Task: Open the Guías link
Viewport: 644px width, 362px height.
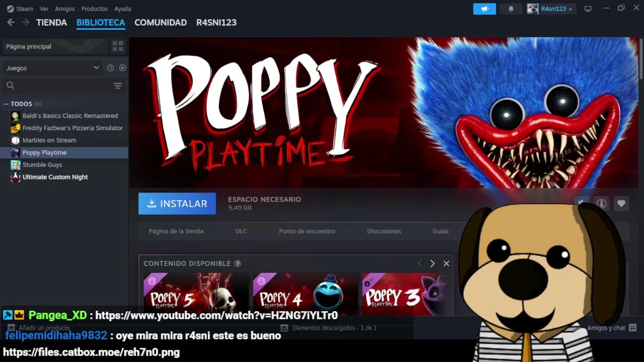Action: pyautogui.click(x=440, y=231)
